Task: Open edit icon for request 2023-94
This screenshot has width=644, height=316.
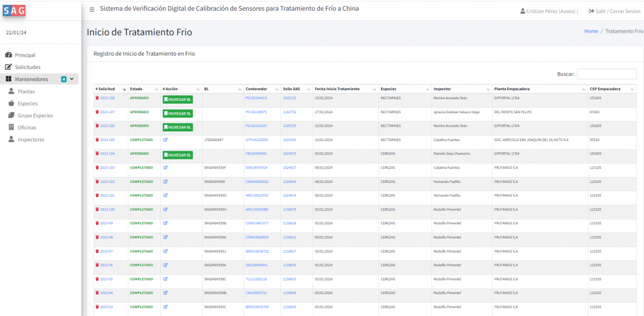Action: 165,293
